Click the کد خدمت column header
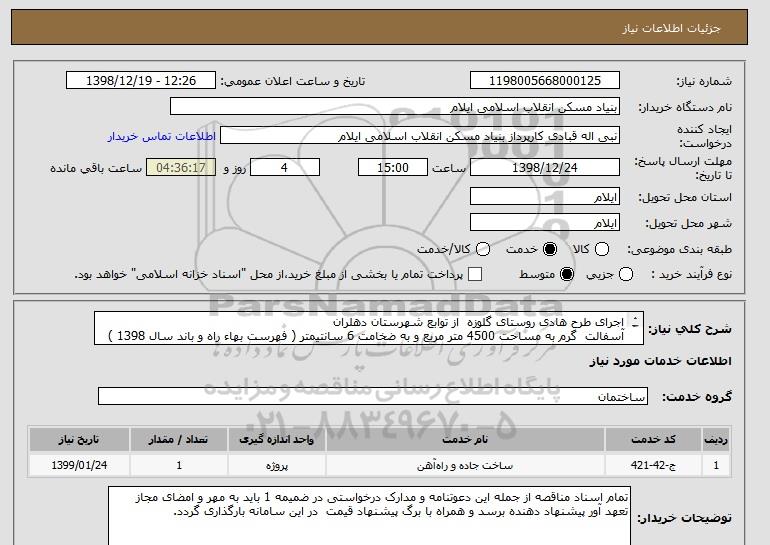 coord(653,439)
